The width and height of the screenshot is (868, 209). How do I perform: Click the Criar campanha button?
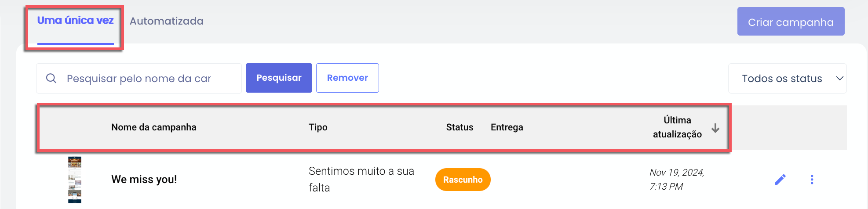791,22
